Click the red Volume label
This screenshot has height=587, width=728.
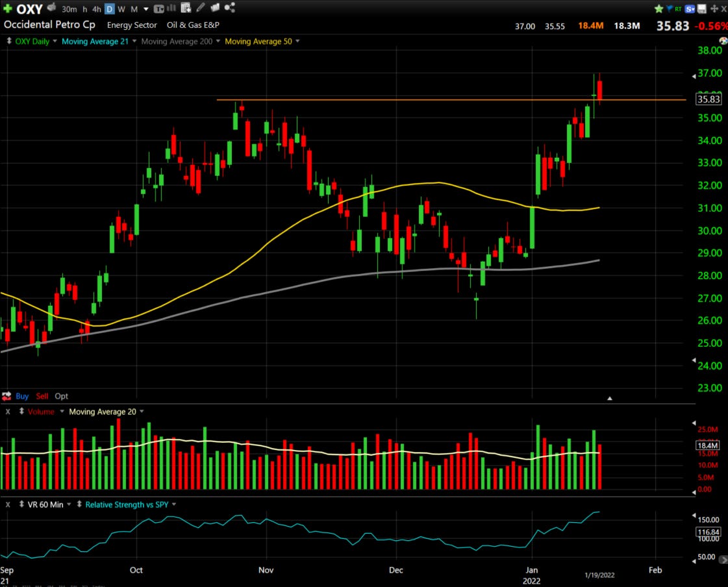41,412
